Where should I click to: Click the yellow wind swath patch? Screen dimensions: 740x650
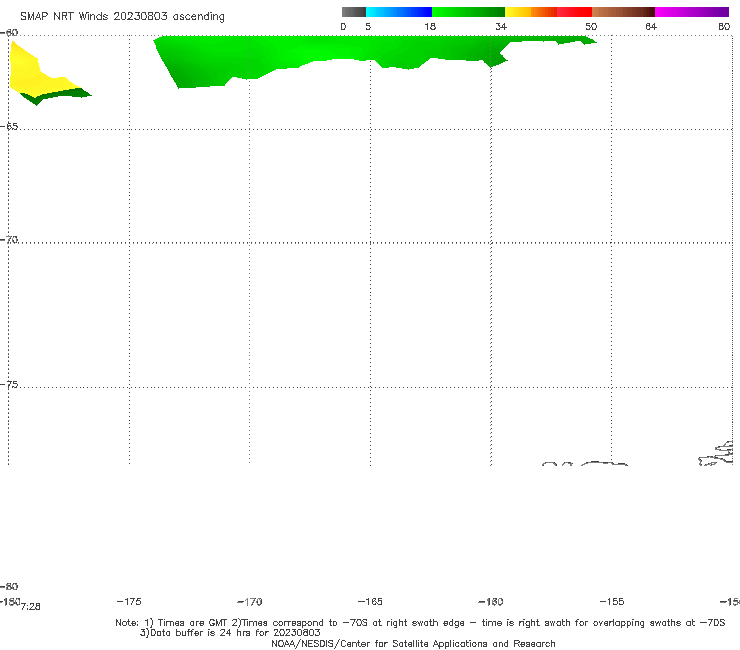coord(33,75)
